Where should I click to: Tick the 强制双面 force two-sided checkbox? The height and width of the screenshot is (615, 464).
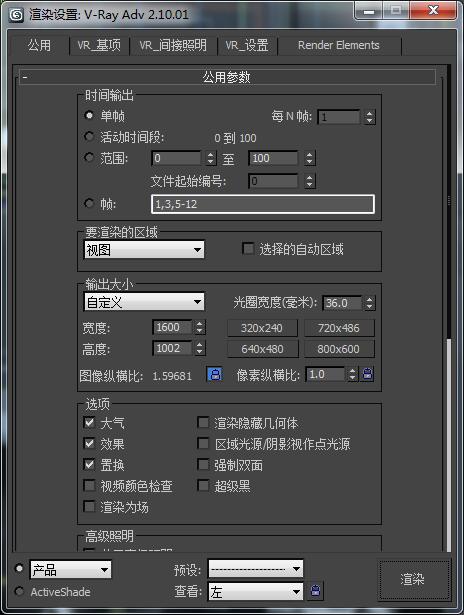pyautogui.click(x=203, y=464)
